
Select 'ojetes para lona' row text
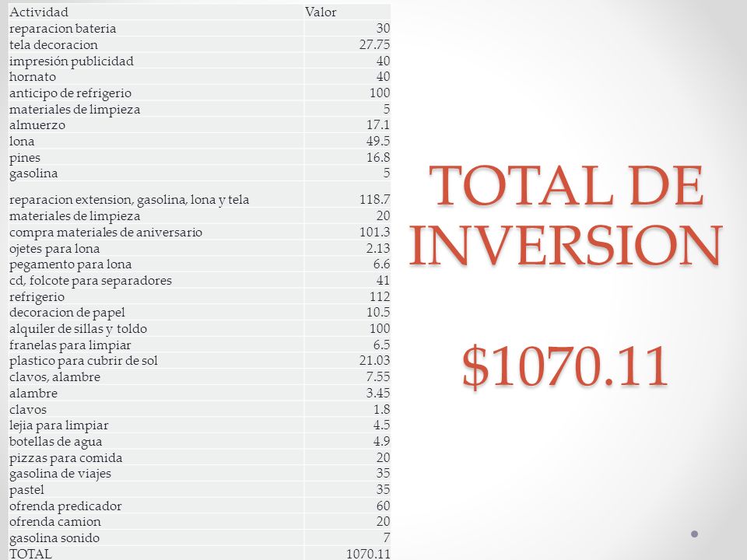[54, 249]
